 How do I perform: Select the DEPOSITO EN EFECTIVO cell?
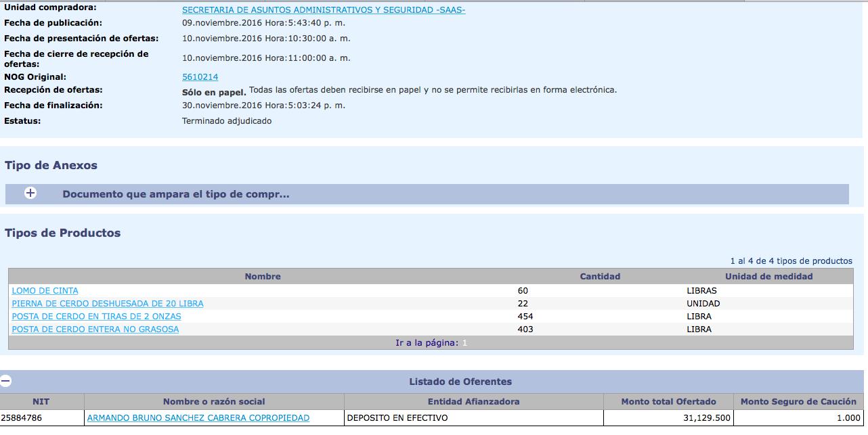(x=397, y=418)
